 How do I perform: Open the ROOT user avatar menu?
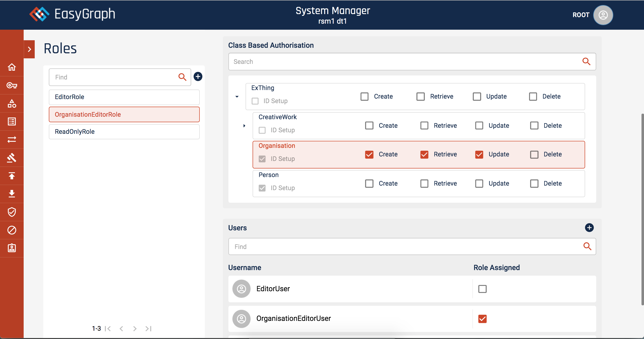[603, 15]
